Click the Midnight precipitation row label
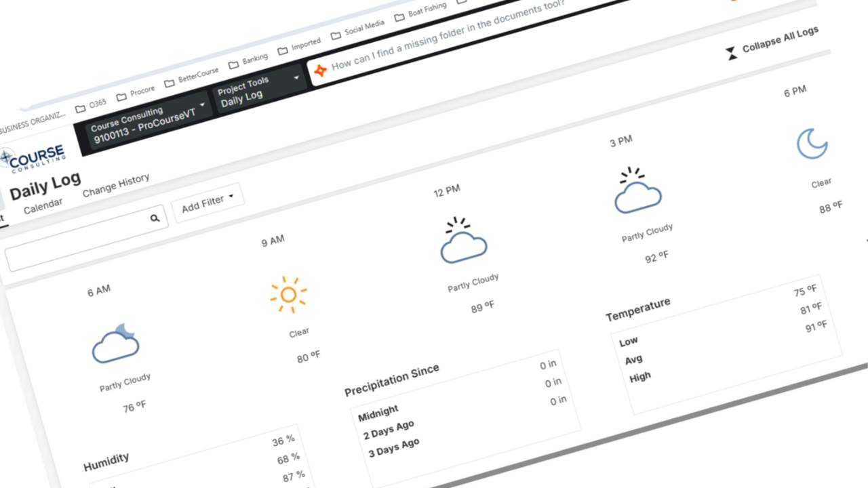This screenshot has height=488, width=868. [x=378, y=413]
